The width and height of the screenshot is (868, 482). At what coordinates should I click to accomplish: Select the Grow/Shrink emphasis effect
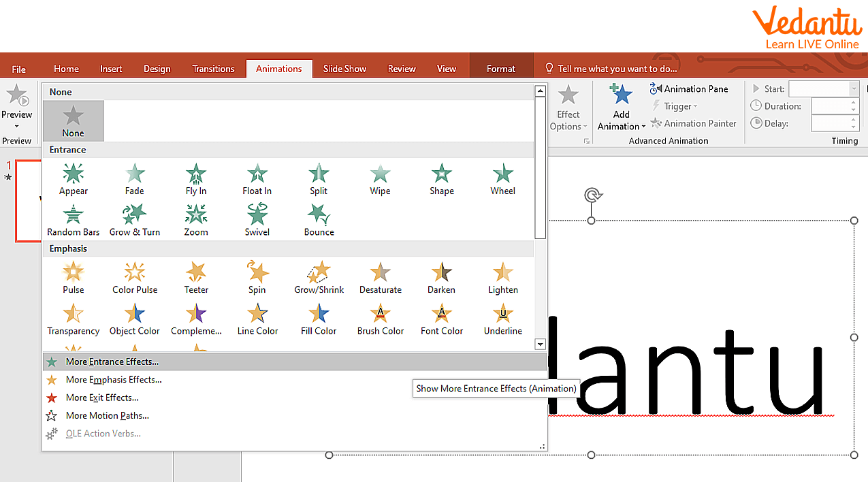coord(319,278)
